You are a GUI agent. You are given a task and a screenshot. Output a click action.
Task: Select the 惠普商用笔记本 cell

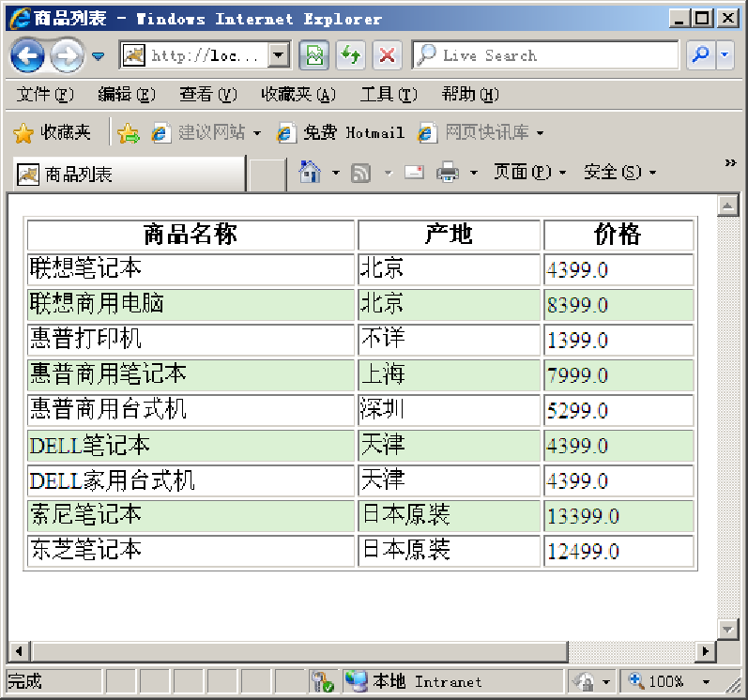tap(191, 375)
